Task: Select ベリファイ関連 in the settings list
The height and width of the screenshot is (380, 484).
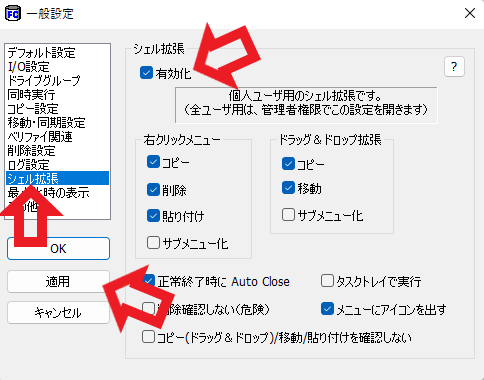Action: 58,137
